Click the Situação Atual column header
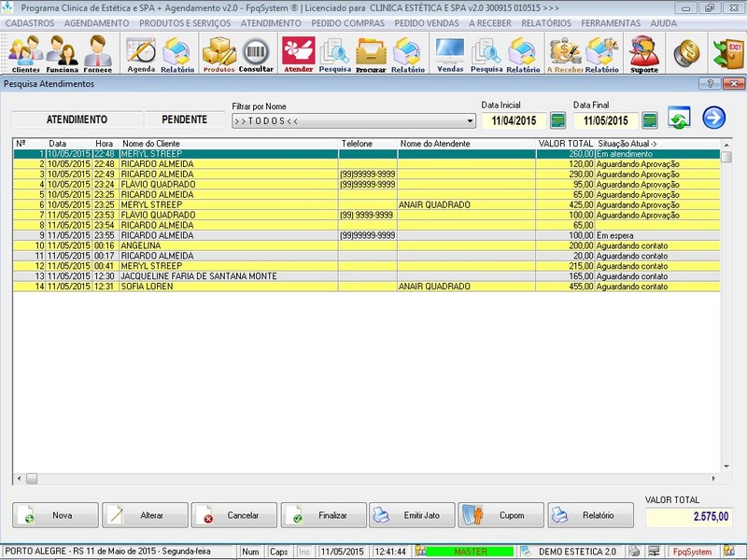This screenshot has width=747, height=560. [657, 144]
